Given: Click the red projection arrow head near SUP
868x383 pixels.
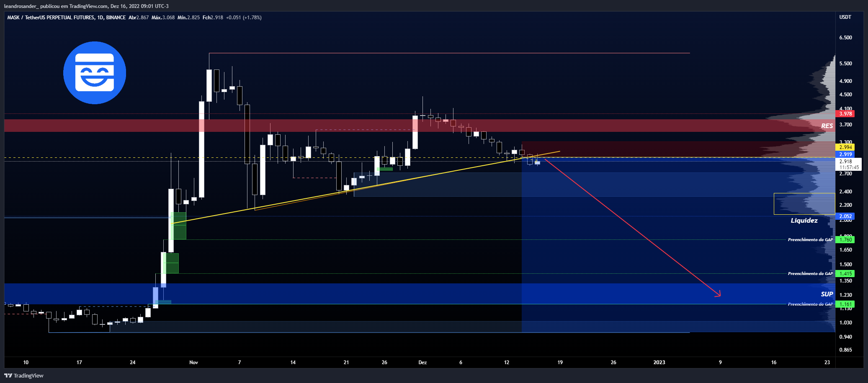Looking at the screenshot, I should pyautogui.click(x=719, y=294).
